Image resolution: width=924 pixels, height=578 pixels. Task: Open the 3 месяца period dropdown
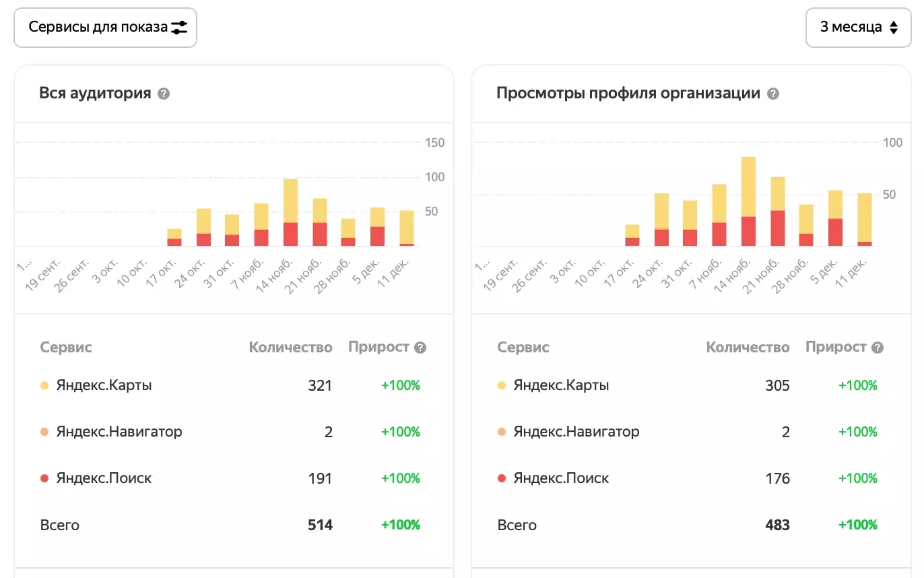(858, 28)
